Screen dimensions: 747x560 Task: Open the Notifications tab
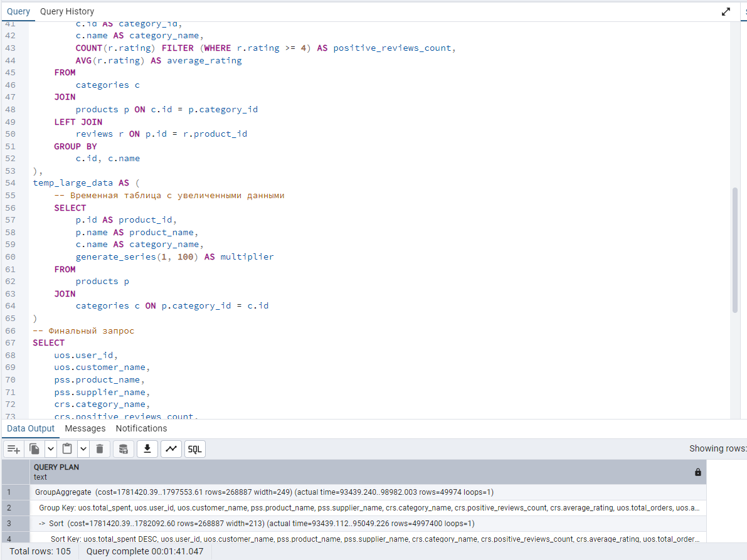[x=141, y=428]
